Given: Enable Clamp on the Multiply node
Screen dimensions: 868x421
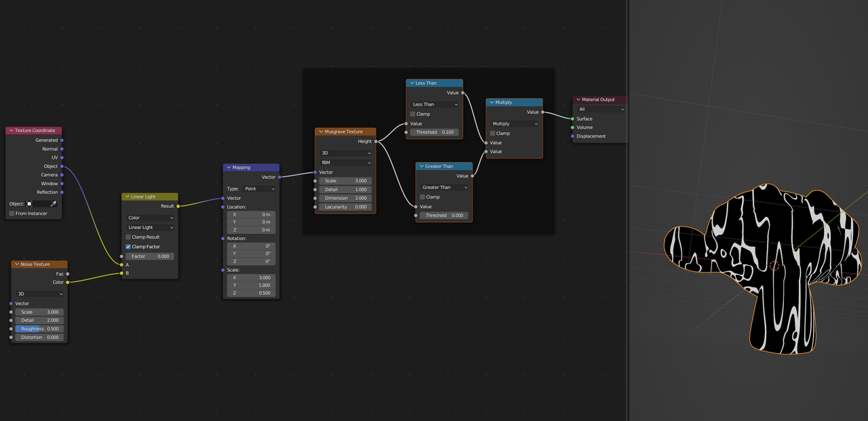Looking at the screenshot, I should (492, 133).
